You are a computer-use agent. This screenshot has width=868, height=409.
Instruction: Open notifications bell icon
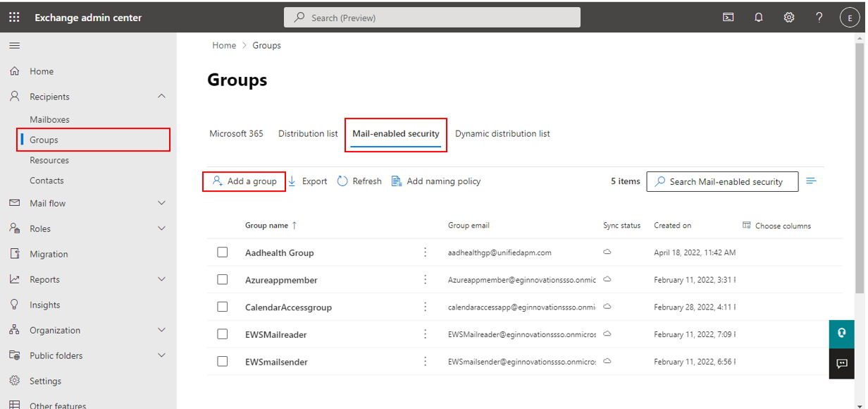[759, 18]
